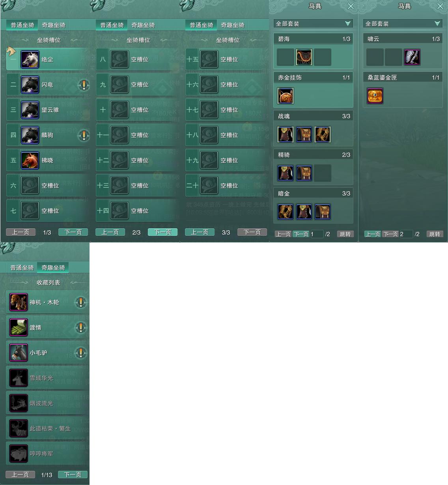Select the 神机·木轮 mount icon
448x485 pixels.
pos(19,302)
